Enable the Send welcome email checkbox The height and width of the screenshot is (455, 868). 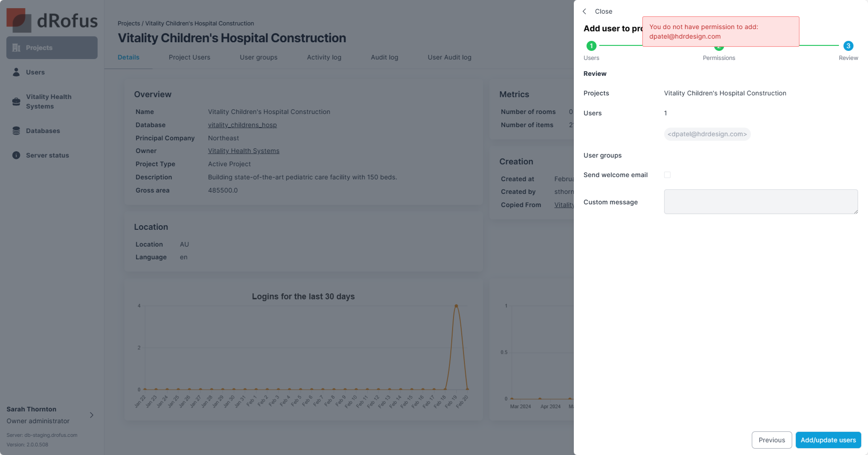(667, 175)
